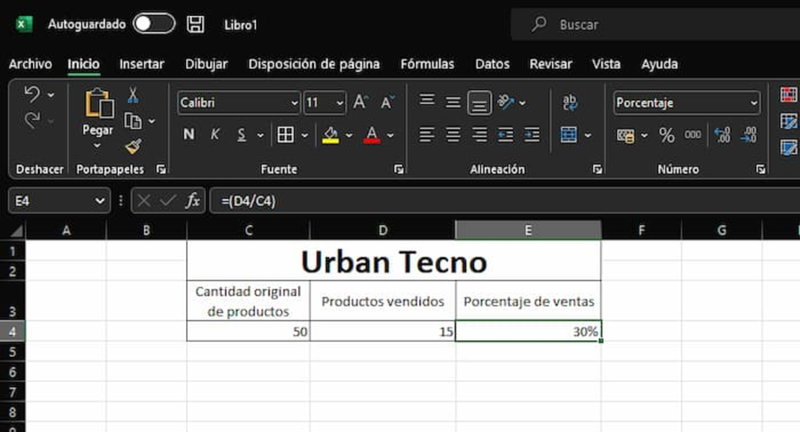Click the Comma style 000 icon
800x432 pixels.
pos(692,135)
